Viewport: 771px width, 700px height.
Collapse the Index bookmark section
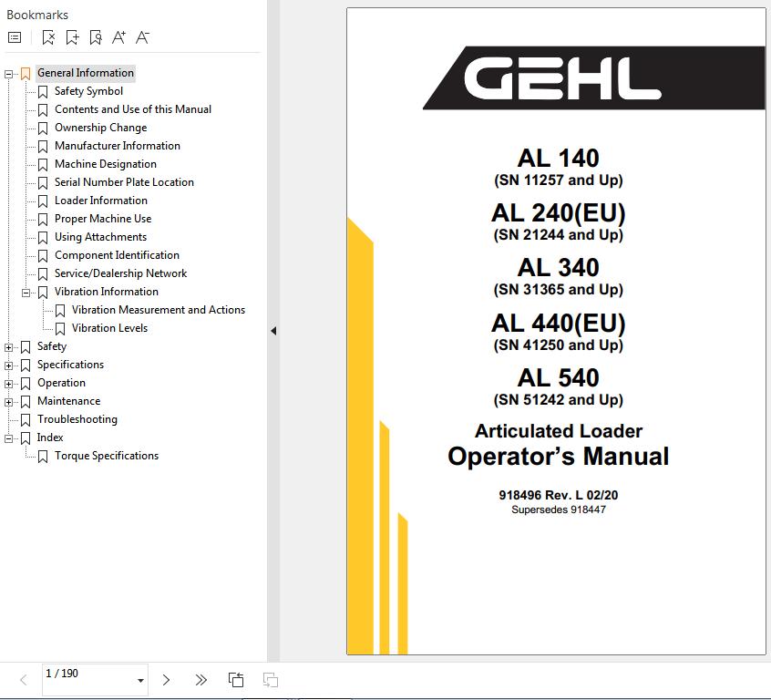(x=8, y=438)
